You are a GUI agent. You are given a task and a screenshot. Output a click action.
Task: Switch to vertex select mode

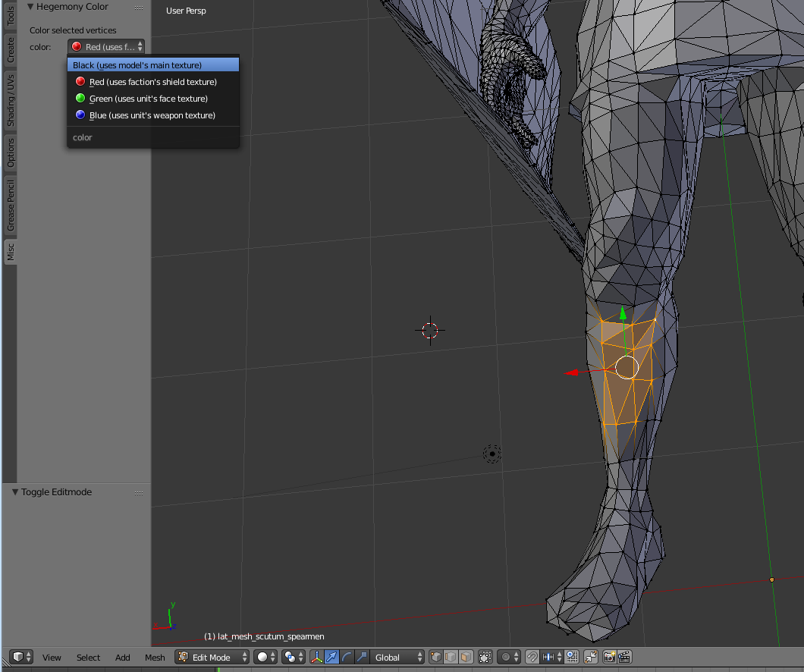(436, 657)
